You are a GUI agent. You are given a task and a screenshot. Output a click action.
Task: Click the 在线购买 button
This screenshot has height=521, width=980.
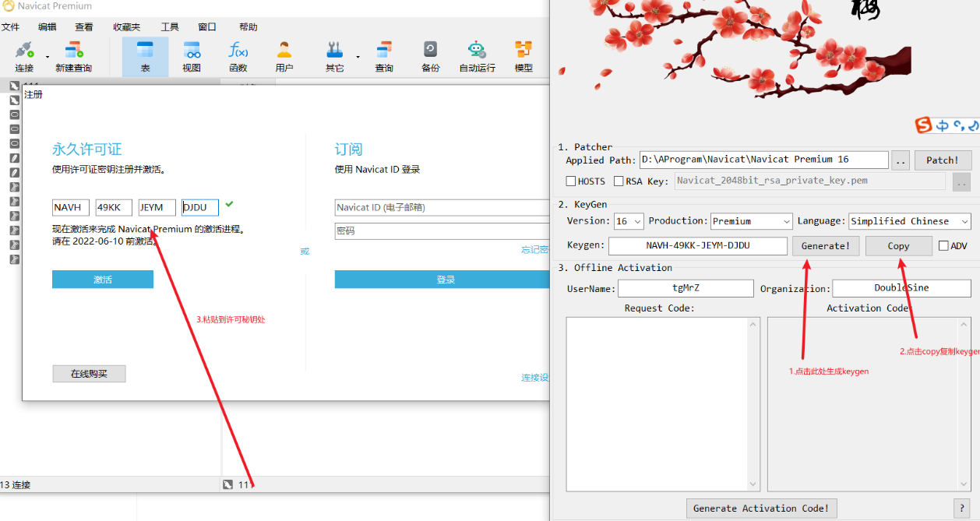click(x=89, y=374)
